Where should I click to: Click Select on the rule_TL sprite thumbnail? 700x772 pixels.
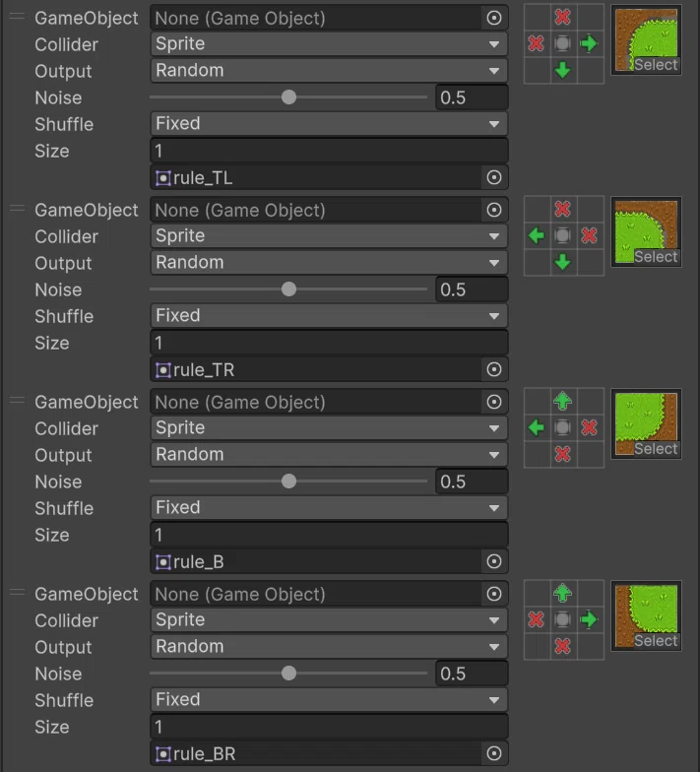[x=656, y=65]
